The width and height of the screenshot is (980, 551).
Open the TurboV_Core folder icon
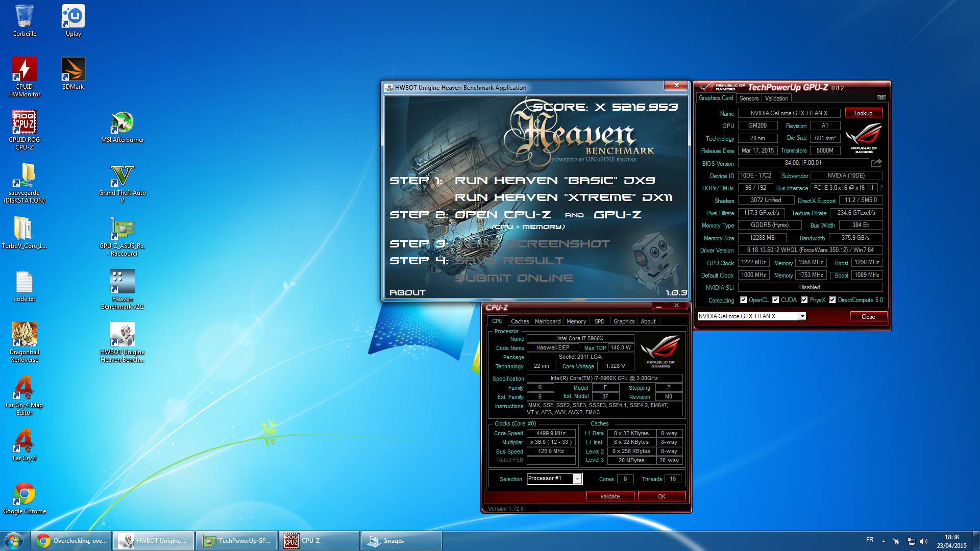(24, 233)
